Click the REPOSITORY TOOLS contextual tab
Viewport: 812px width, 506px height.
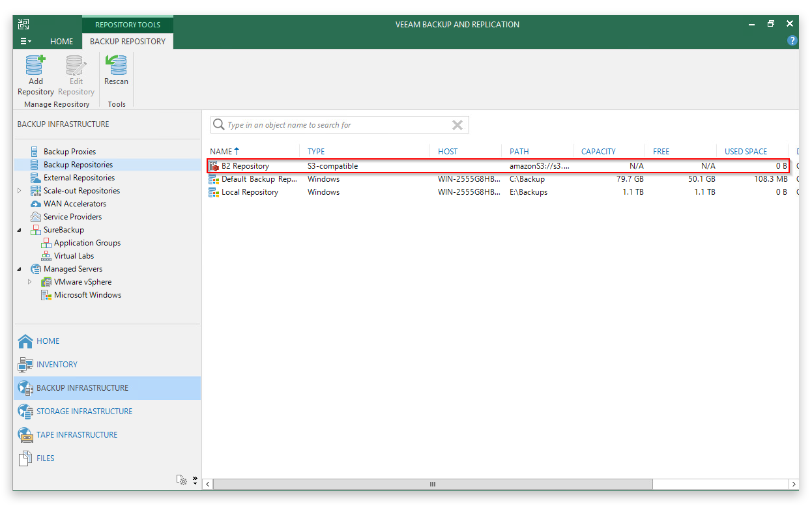pyautogui.click(x=128, y=25)
